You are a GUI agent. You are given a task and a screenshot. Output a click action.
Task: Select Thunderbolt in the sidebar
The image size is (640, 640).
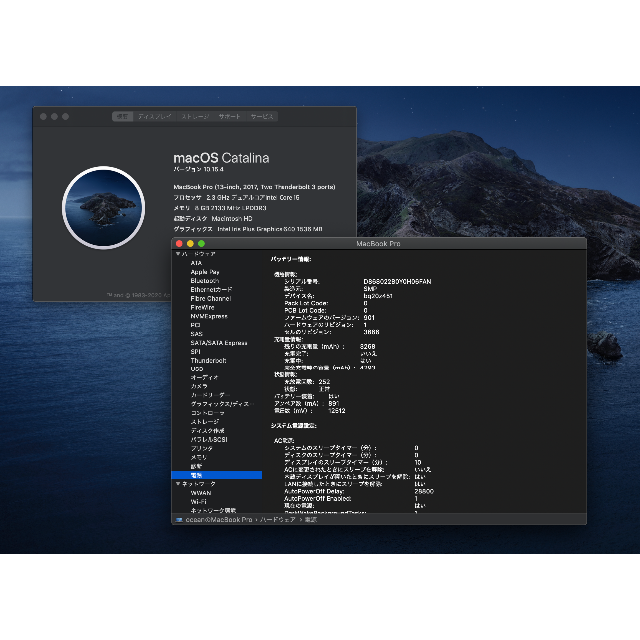pyautogui.click(x=208, y=360)
